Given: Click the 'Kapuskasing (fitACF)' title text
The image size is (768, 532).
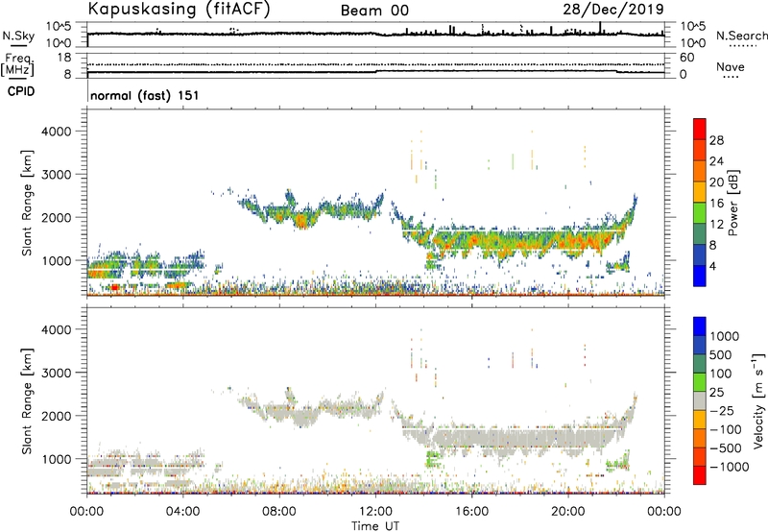Looking at the screenshot, I should point(179,9).
